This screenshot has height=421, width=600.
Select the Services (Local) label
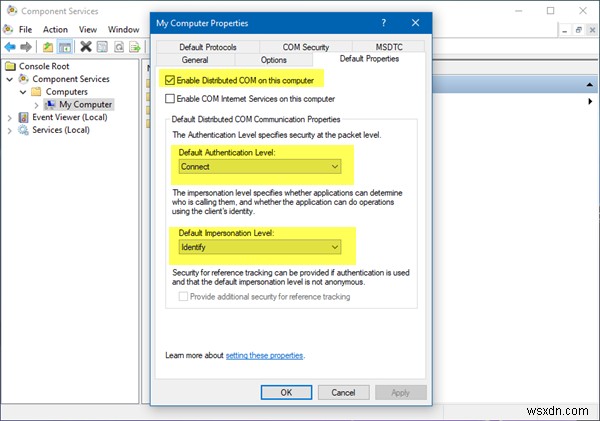[x=61, y=130]
